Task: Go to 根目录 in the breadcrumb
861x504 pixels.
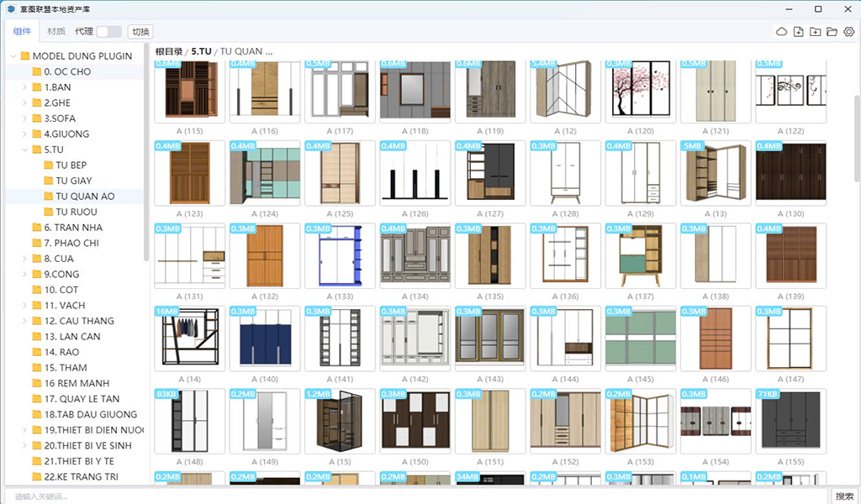Action: point(170,51)
